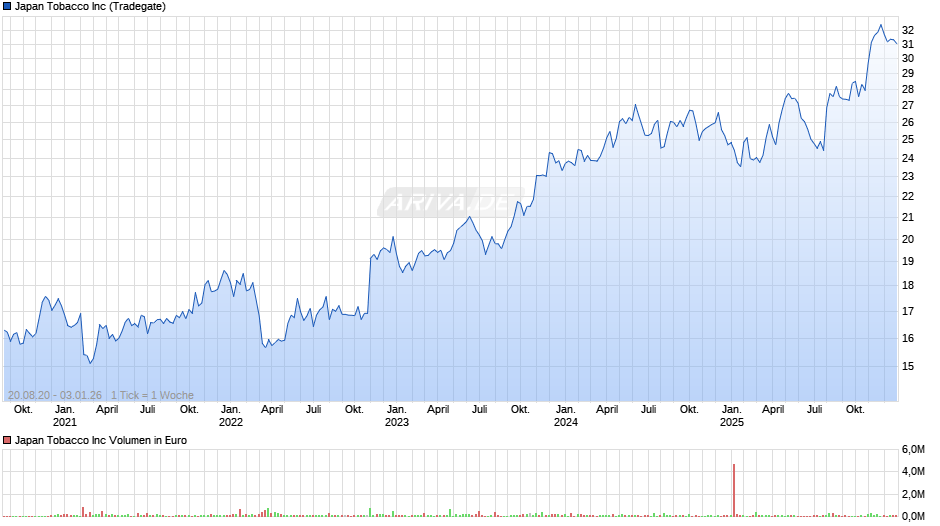Click the volume axis value 0,0M

[x=913, y=516]
